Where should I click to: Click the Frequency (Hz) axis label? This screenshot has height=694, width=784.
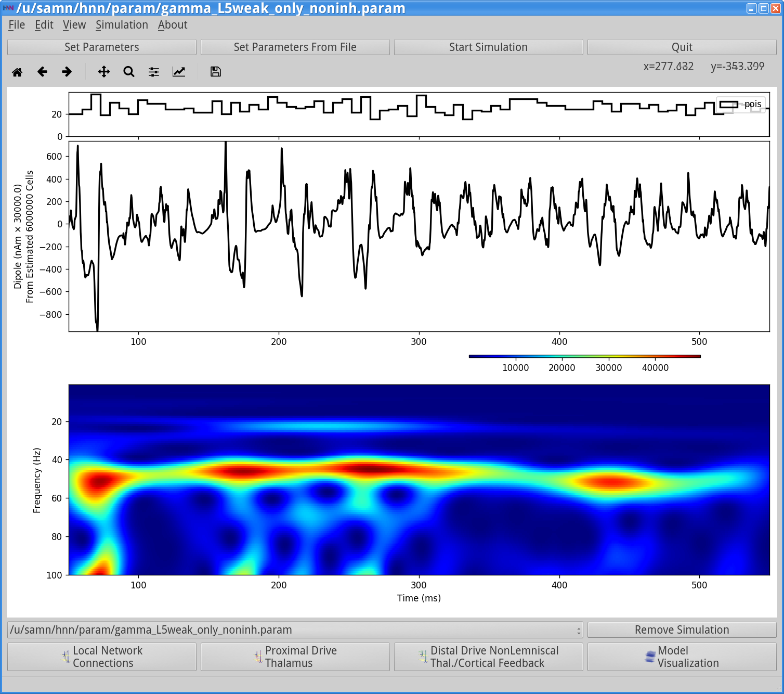[37, 480]
